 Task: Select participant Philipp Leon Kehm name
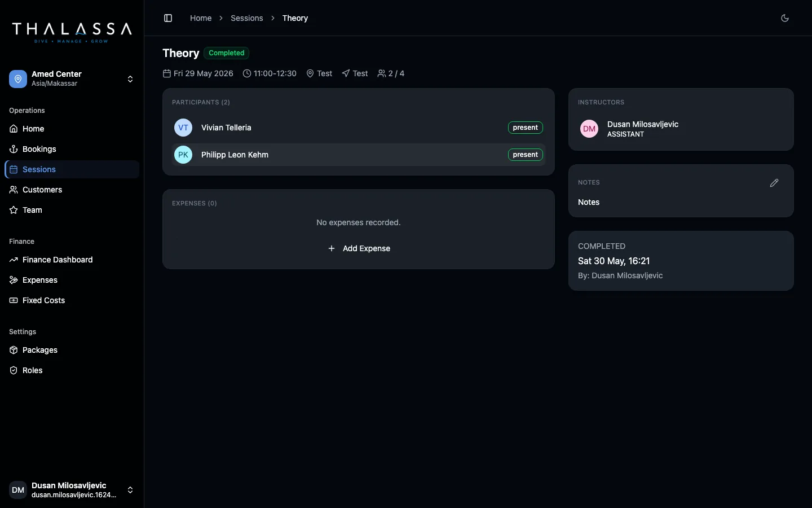pos(235,155)
